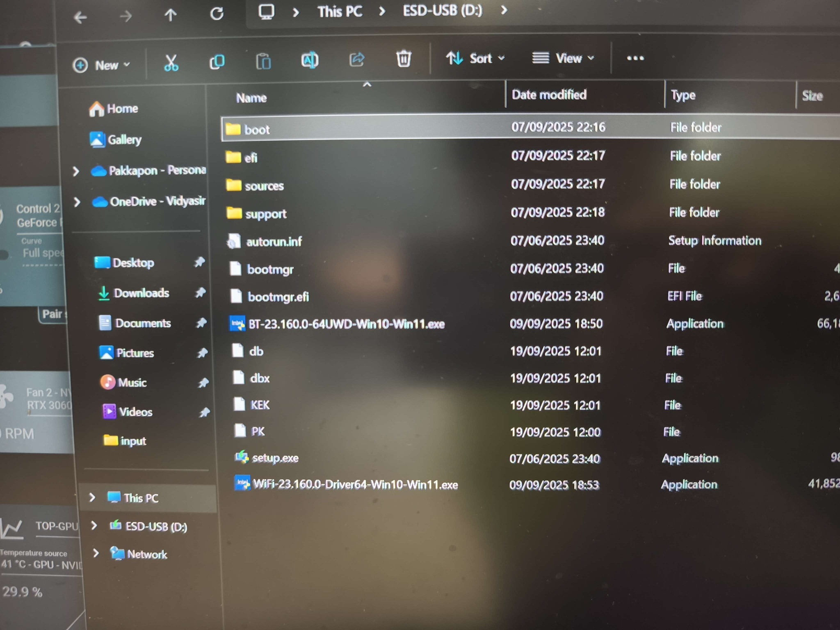Select the dbx file name

[x=260, y=378]
